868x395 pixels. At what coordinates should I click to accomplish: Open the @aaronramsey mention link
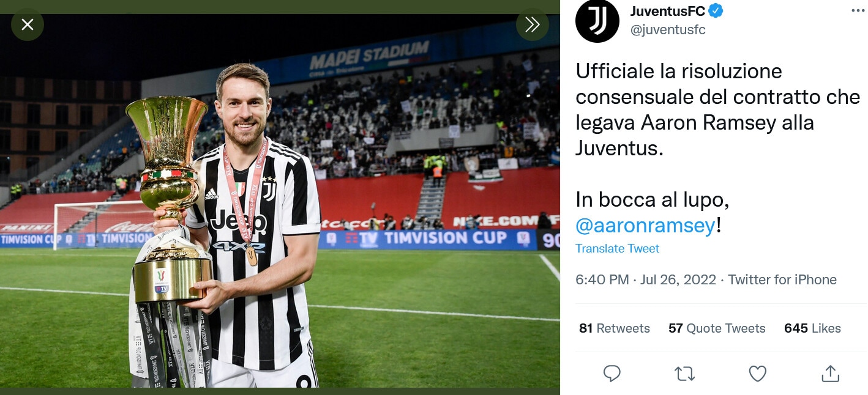pos(645,226)
